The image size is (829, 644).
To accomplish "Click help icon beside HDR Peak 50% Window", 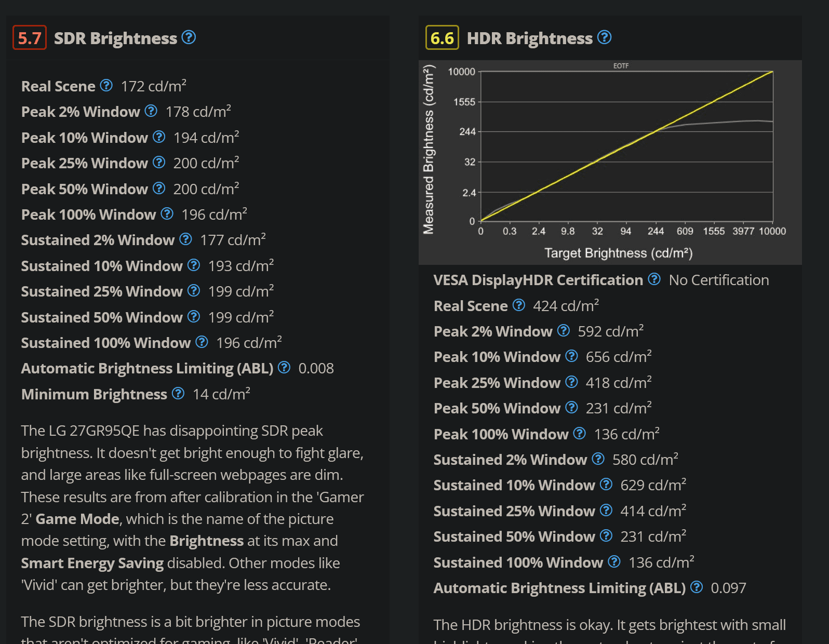I will tap(571, 407).
